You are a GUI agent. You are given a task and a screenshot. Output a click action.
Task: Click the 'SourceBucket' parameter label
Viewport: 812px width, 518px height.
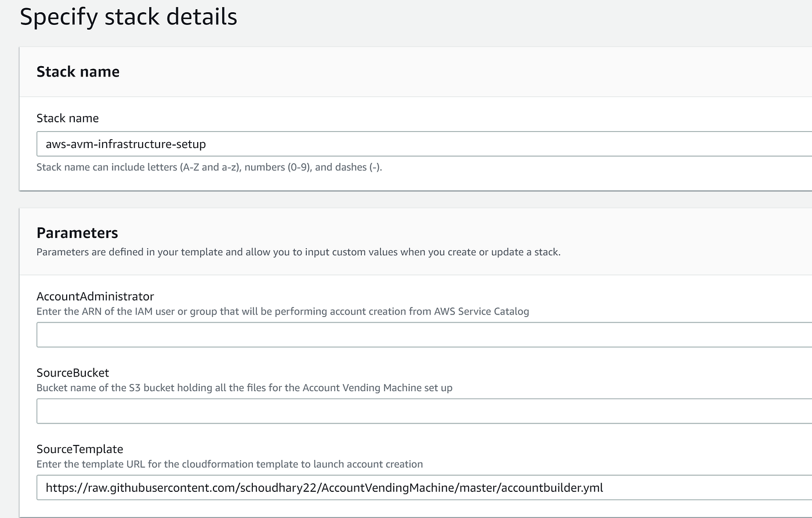point(72,372)
